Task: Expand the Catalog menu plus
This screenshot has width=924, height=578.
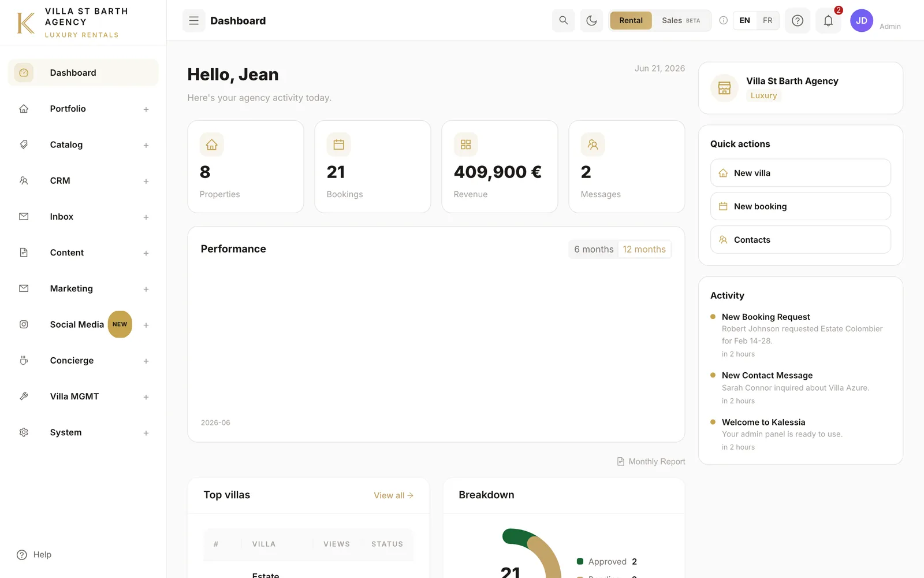Action: (x=146, y=145)
